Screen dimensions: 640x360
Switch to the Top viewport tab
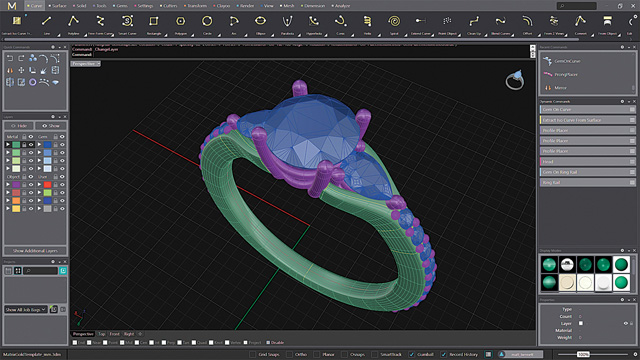click(102, 334)
